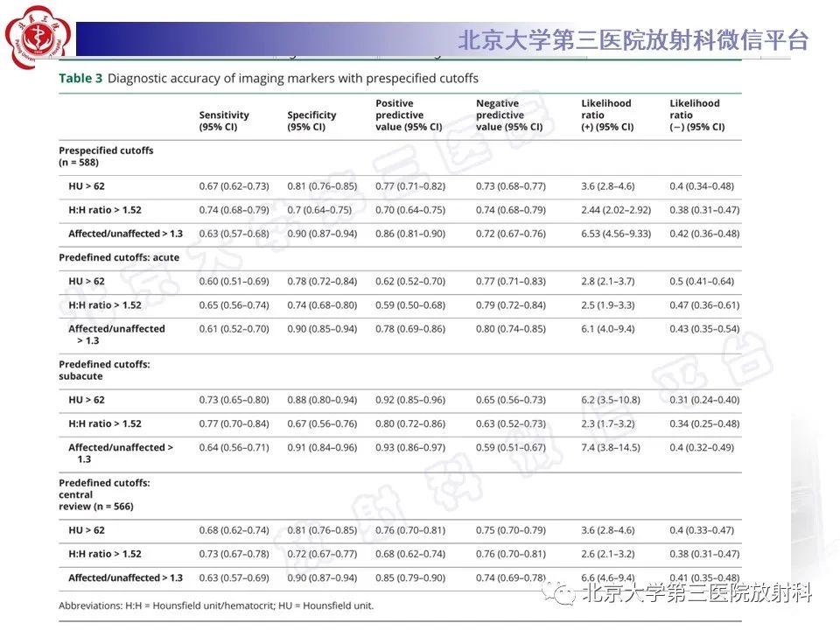Click the value '0.77 (0.71–0.82)'
The height and width of the screenshot is (630, 840).
pos(410,185)
